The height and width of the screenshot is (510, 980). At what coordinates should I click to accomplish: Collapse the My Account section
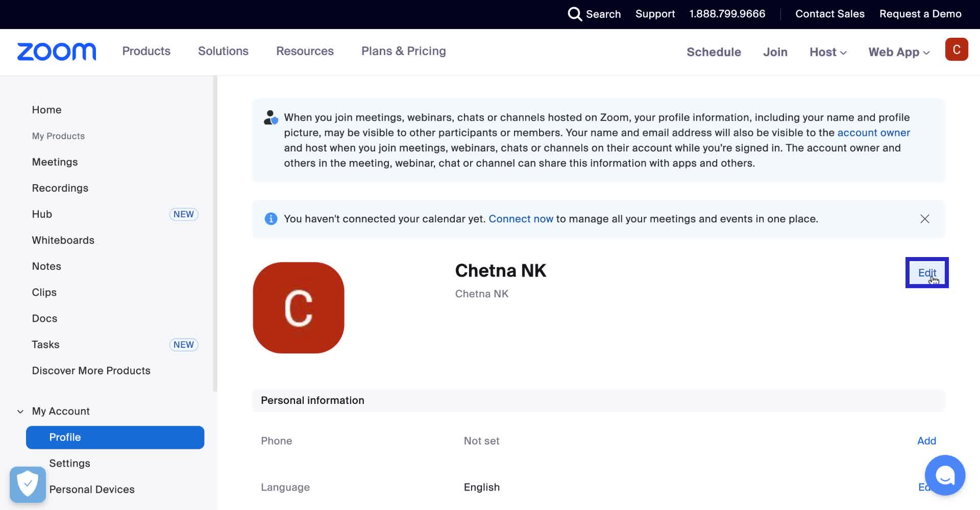click(x=20, y=412)
